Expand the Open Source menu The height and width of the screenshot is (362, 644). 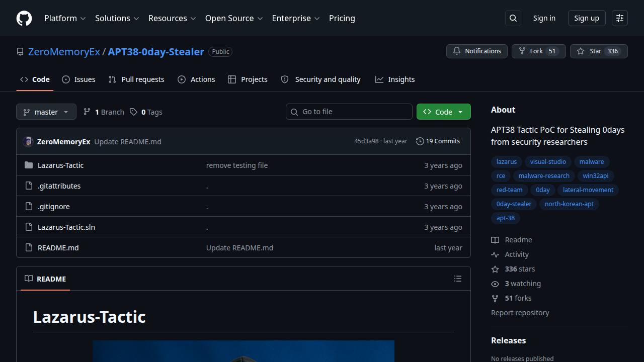[234, 18]
